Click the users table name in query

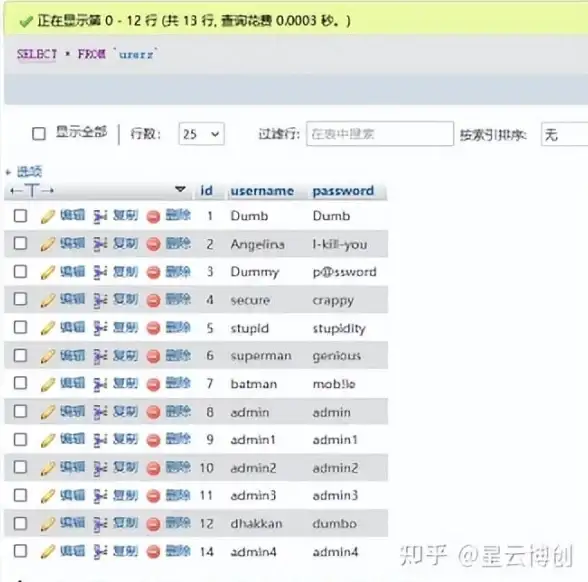pyautogui.click(x=136, y=54)
